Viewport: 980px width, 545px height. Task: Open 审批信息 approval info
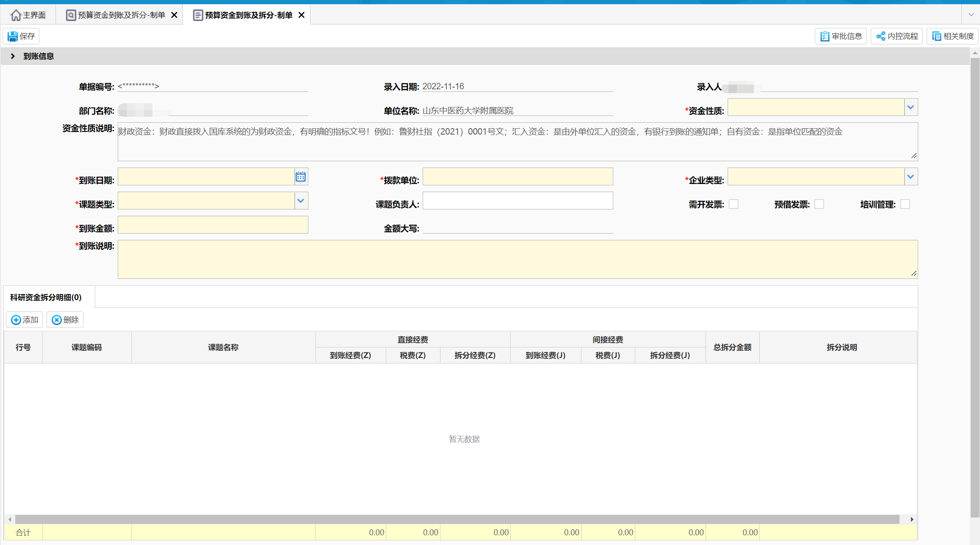pos(841,36)
